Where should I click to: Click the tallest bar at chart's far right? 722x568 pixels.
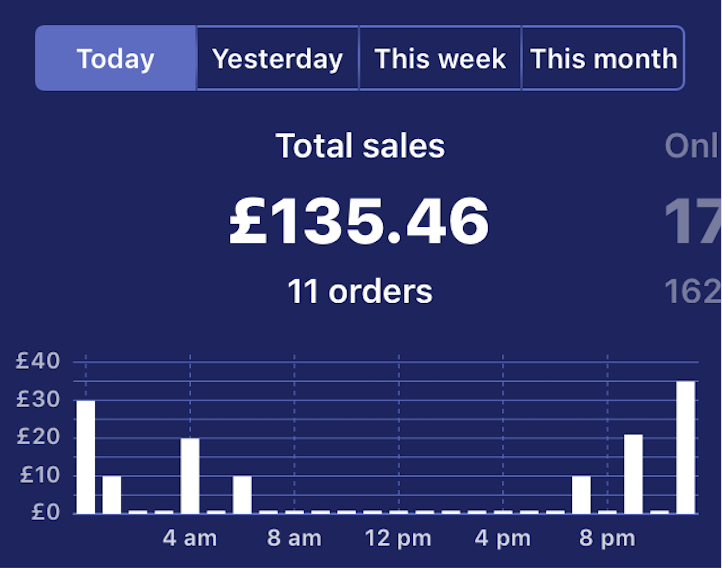686,446
